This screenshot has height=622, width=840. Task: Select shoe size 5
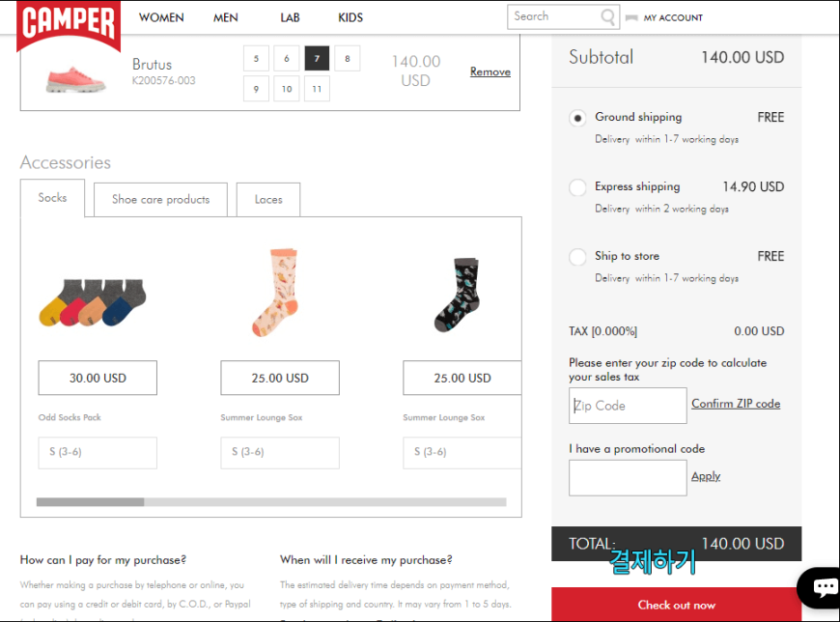pos(256,58)
